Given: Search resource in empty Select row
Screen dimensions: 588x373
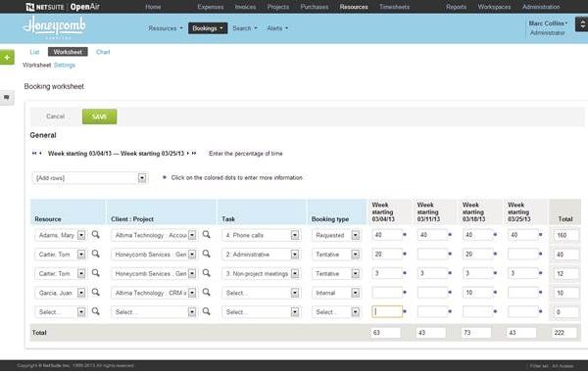Looking at the screenshot, I should click(96, 311).
